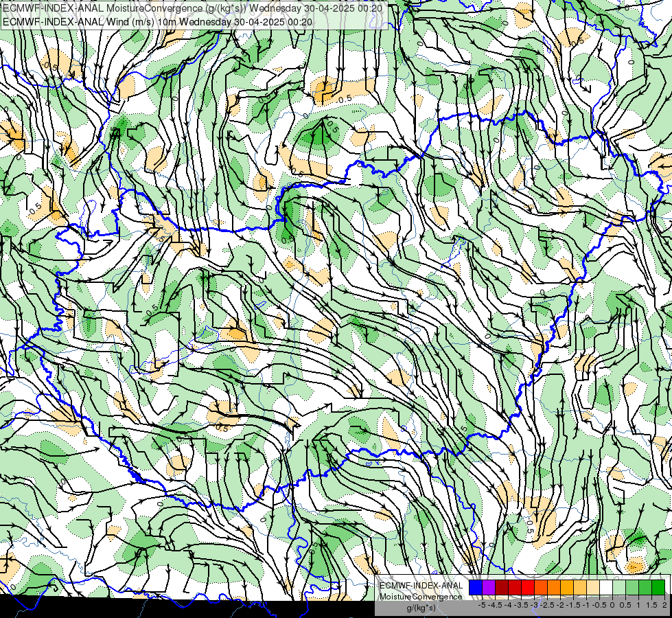Click the light green swatch between 0.5 and 1
The image size is (672, 618).
point(632,587)
